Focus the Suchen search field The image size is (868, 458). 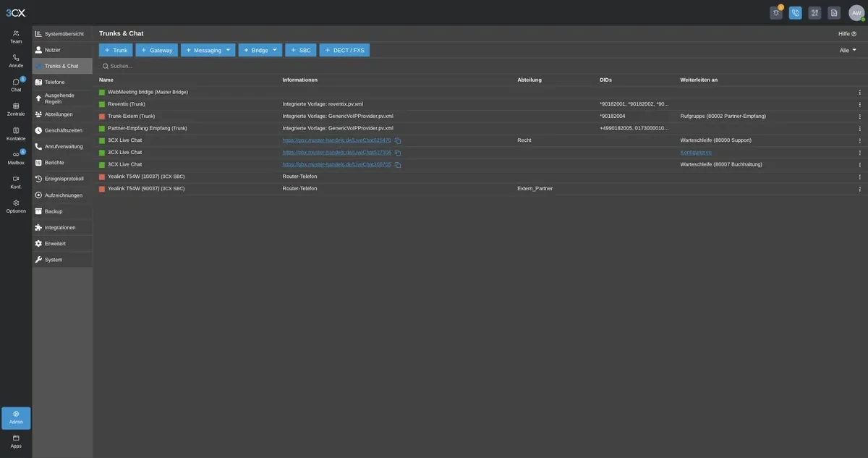[480, 66]
